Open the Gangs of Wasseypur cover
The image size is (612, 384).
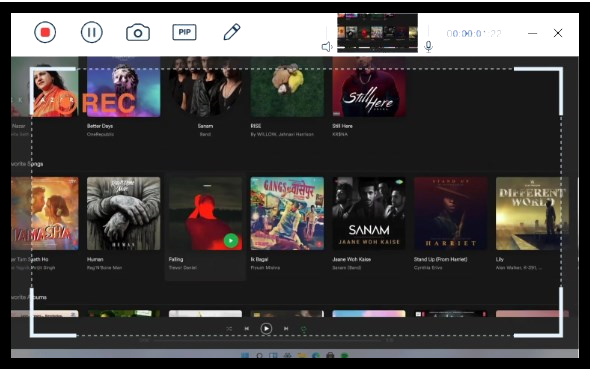(287, 213)
